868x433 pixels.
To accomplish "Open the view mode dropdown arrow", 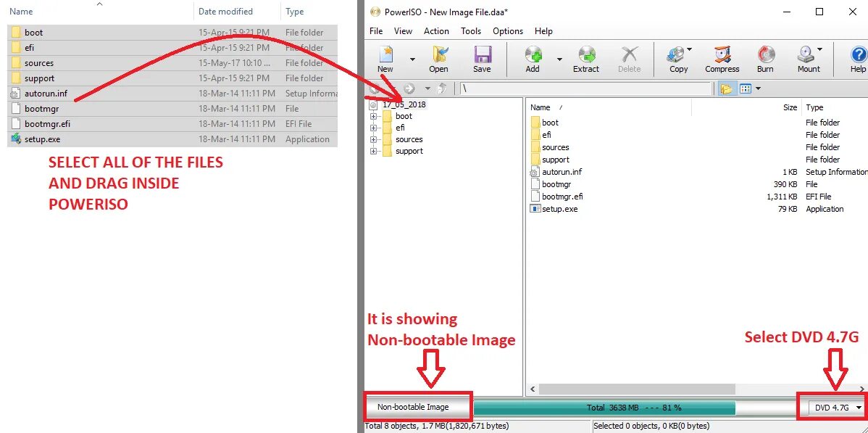I will click(758, 88).
